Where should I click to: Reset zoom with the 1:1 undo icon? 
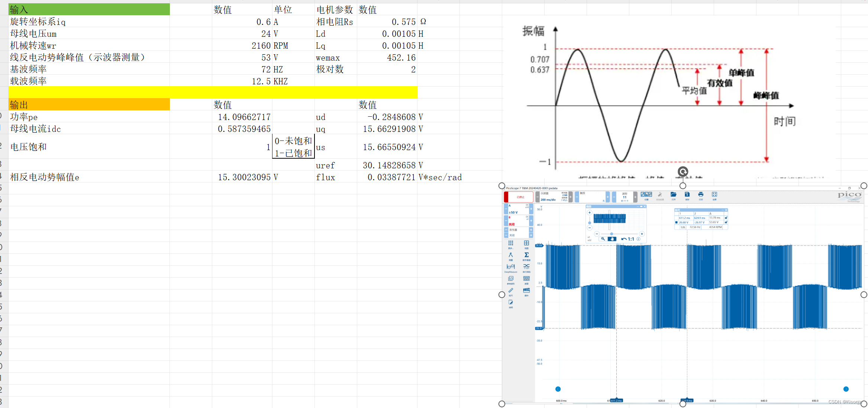[x=627, y=239]
